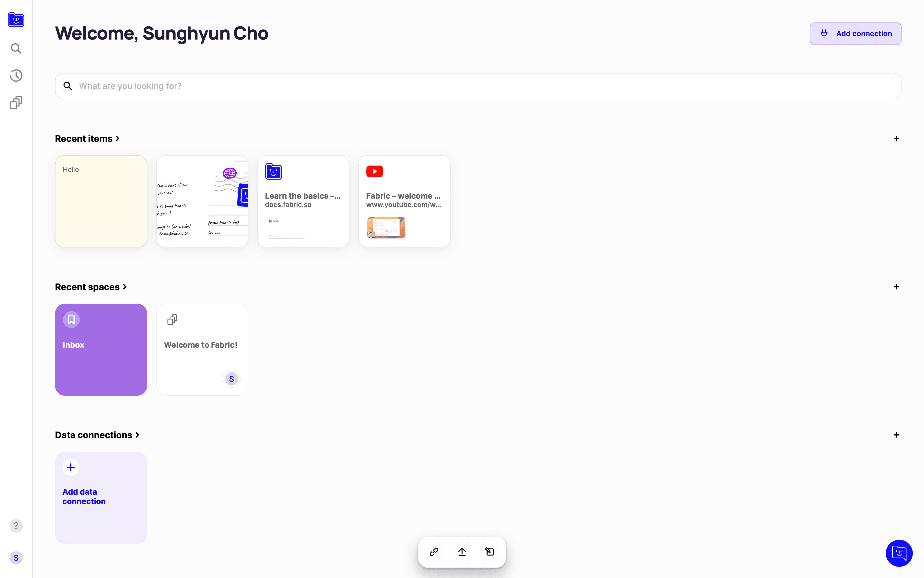The image size is (924, 578).
Task: Open the Fabric welcome YouTube item card
Action: [404, 201]
